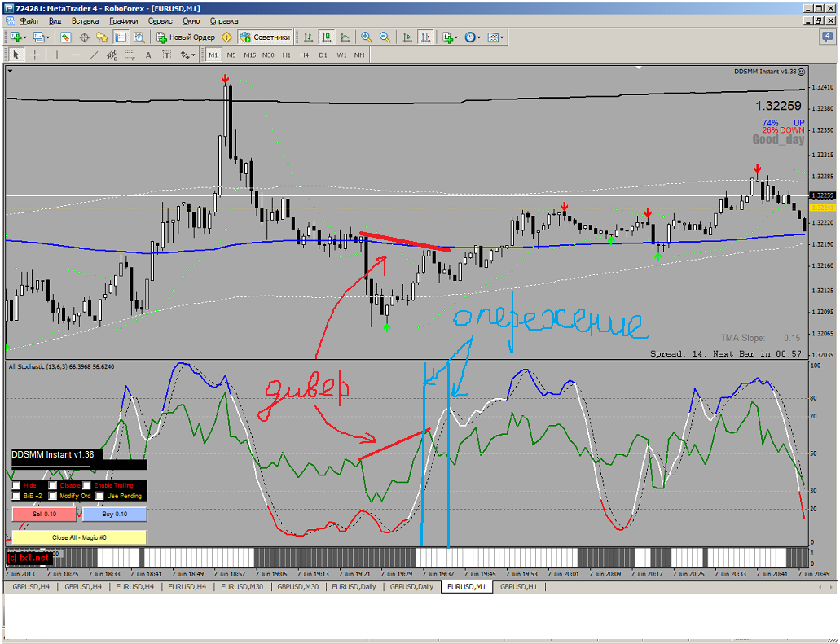This screenshot has width=840, height=644.
Task: Open the Вставка menu
Action: pos(86,21)
